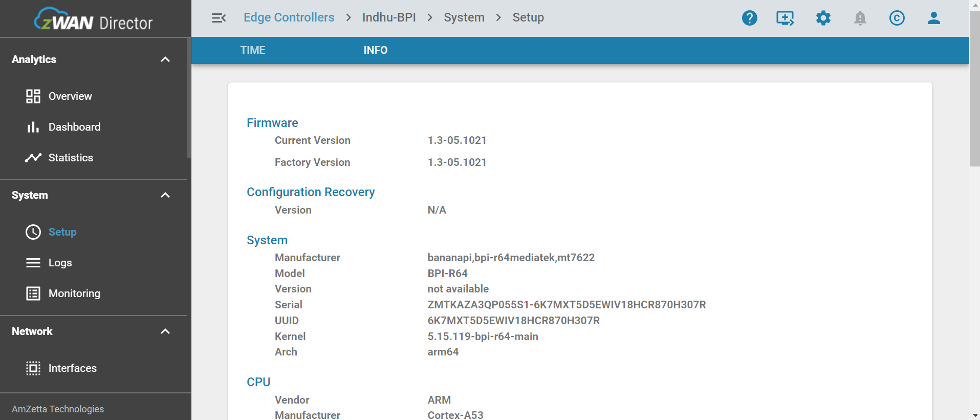Click the Overview grid icon
980x420 pixels.
pos(33,96)
